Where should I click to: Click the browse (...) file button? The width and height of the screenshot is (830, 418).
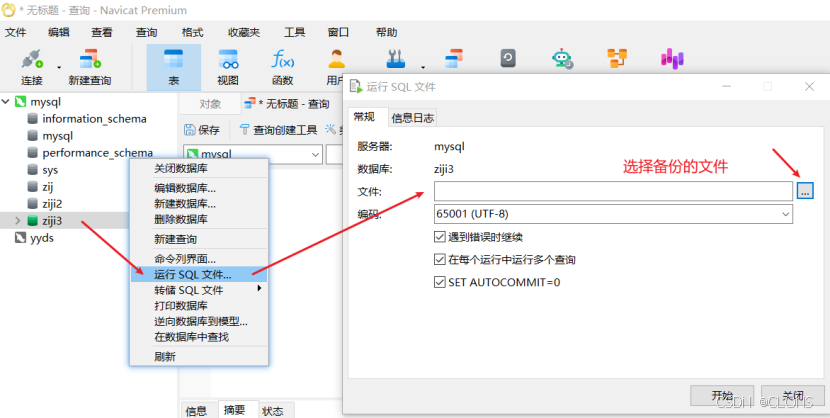pyautogui.click(x=805, y=191)
